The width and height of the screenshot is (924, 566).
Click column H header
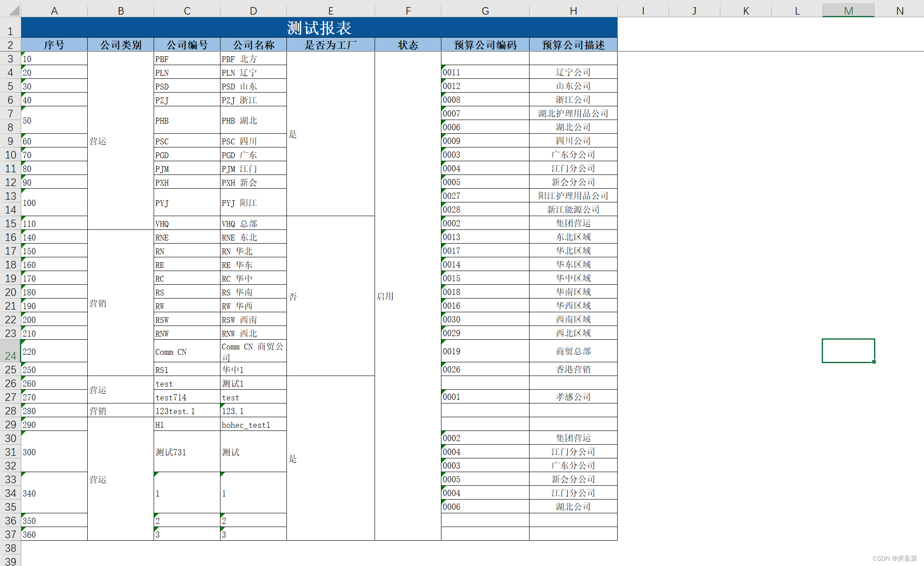pos(573,11)
